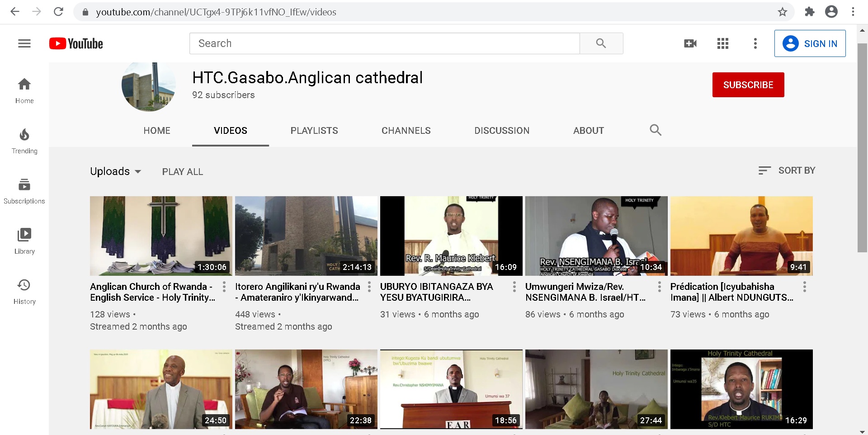Open YouTube settings via the three-dot menu

click(755, 43)
